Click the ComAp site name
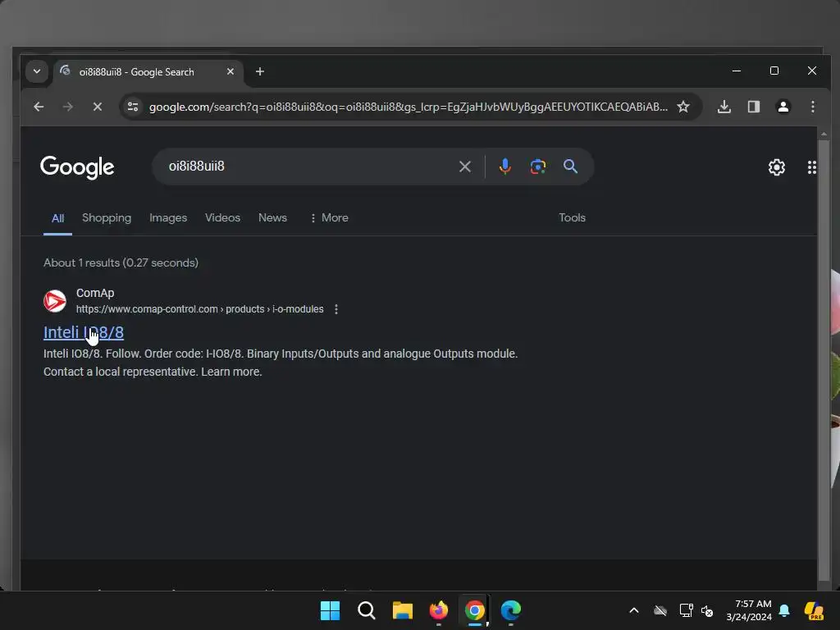The image size is (840, 630). pos(95,293)
